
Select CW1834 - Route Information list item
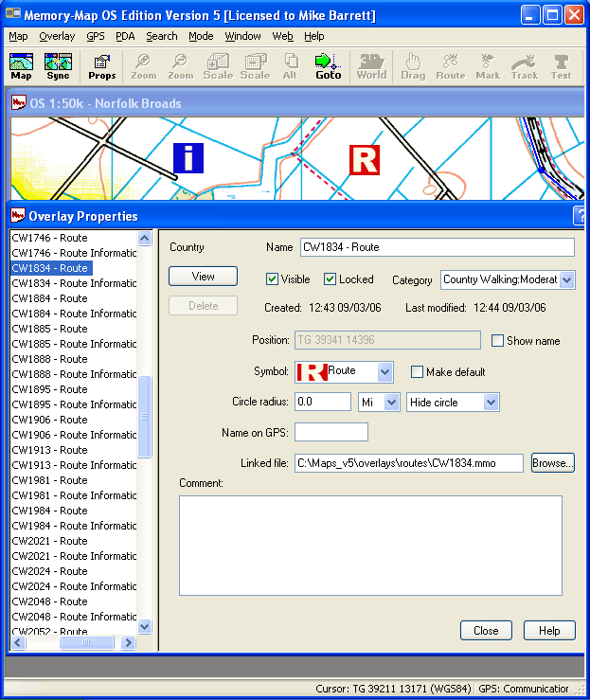[x=74, y=283]
